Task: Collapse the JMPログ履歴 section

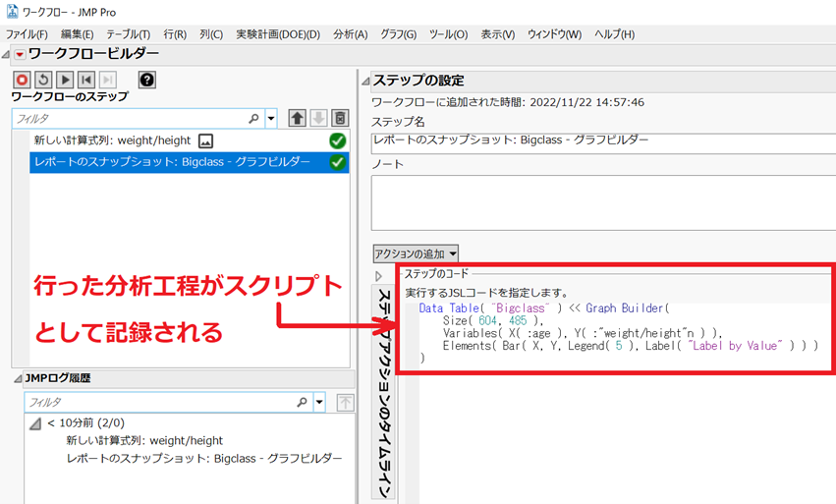Action: pyautogui.click(x=18, y=378)
